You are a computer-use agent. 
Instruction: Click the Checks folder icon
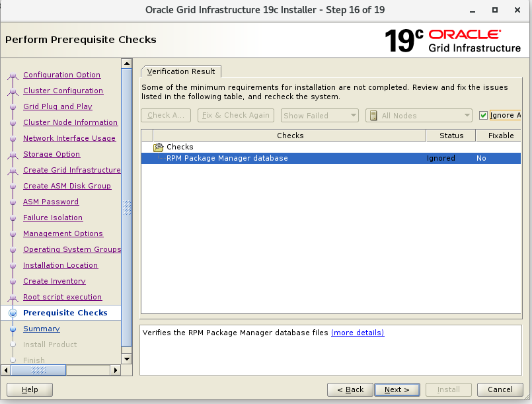158,147
